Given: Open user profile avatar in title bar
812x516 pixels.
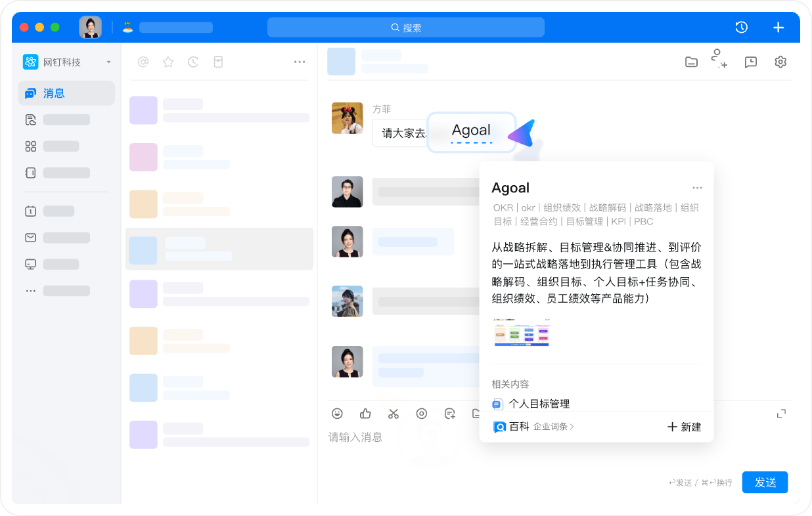Looking at the screenshot, I should [90, 27].
